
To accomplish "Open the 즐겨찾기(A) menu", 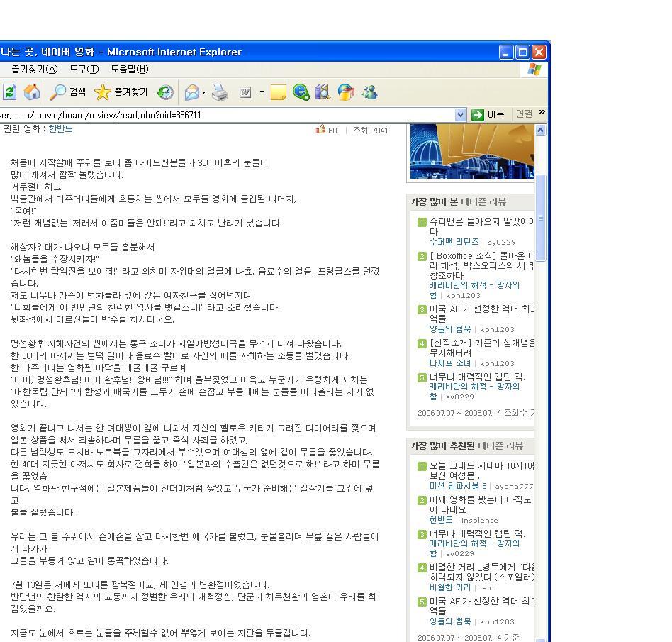I will pos(34,69).
